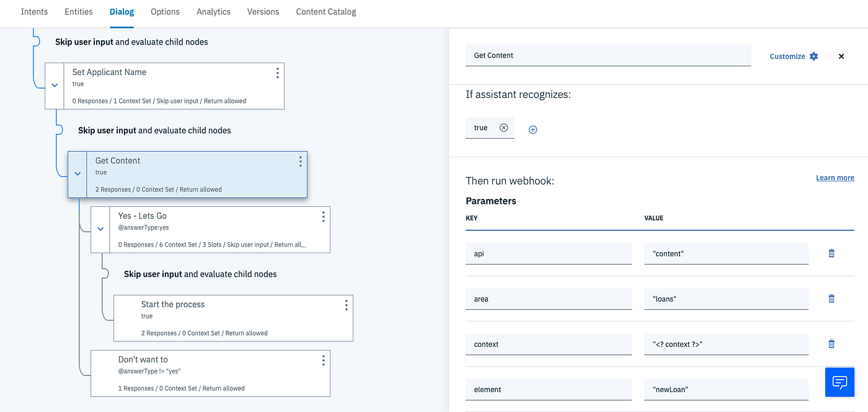Collapse the Get Content node
The image size is (868, 412).
(77, 172)
